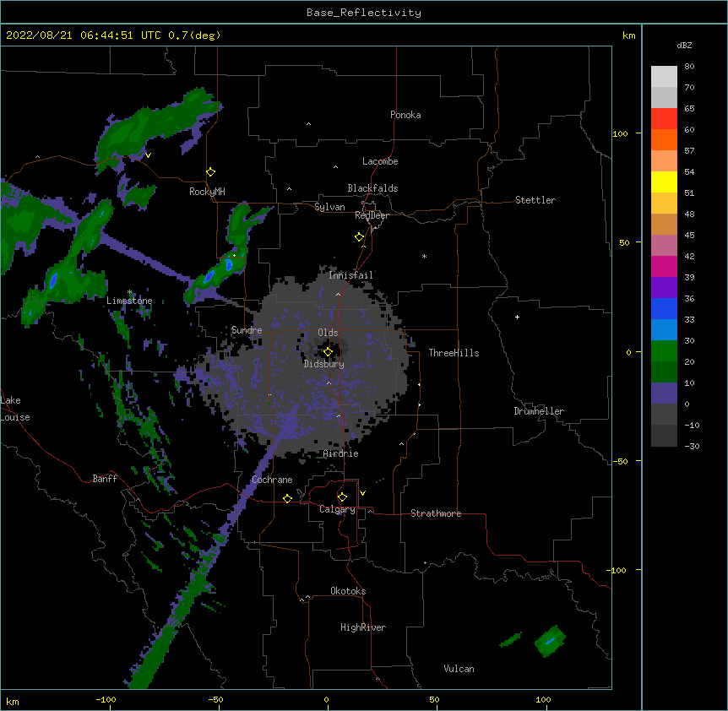The height and width of the screenshot is (711, 728).
Task: Select the bright yellow 54 dBZ swatch
Action: point(664,182)
